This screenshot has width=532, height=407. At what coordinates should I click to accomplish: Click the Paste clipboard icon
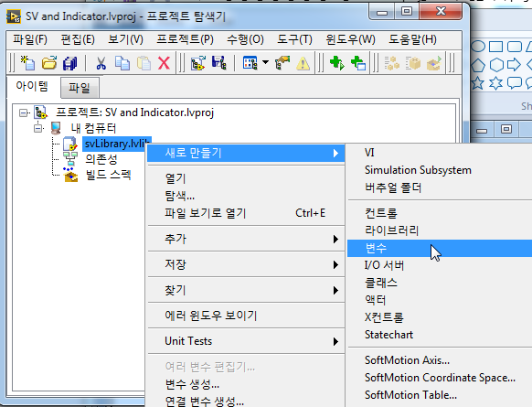(x=144, y=63)
